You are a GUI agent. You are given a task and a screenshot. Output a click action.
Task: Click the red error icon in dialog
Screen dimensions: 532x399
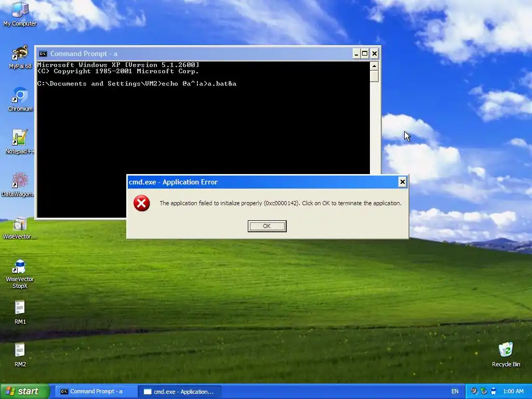pyautogui.click(x=141, y=203)
